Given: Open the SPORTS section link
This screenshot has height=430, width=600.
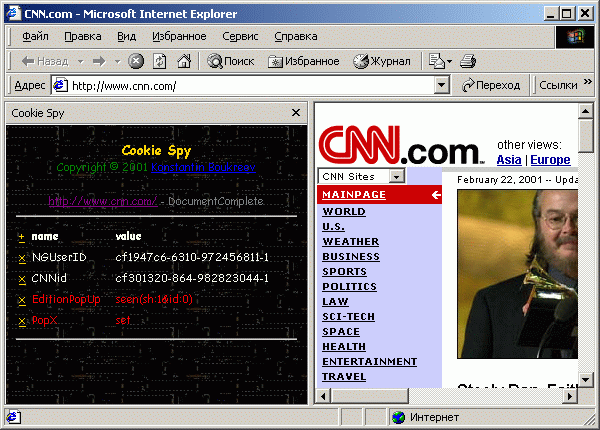Looking at the screenshot, I should (344, 271).
